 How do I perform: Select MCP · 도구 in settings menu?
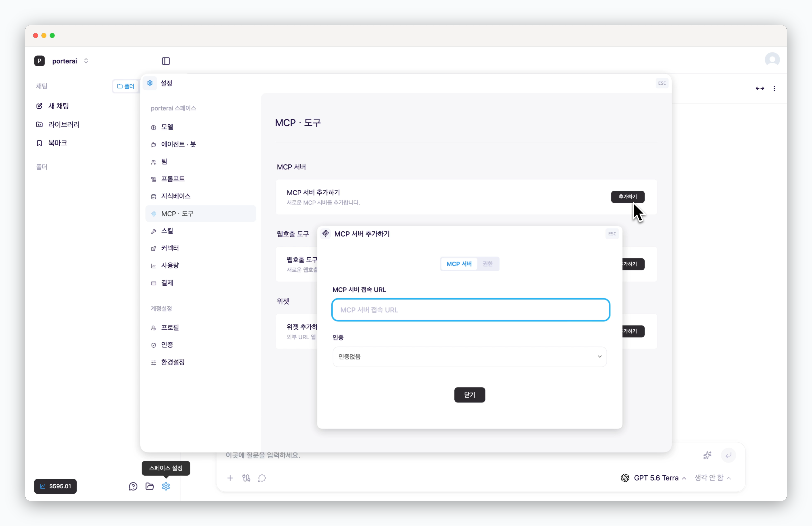[x=200, y=214]
